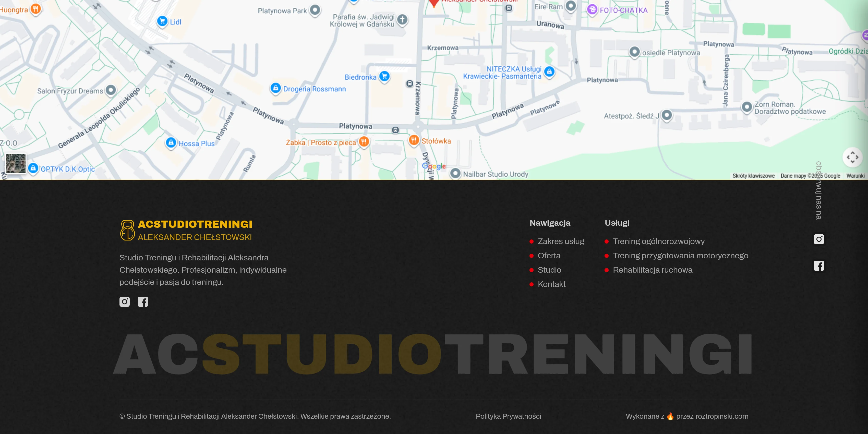Click the footer Facebook icon below the description
Viewport: 868px width, 434px height.
tap(143, 302)
